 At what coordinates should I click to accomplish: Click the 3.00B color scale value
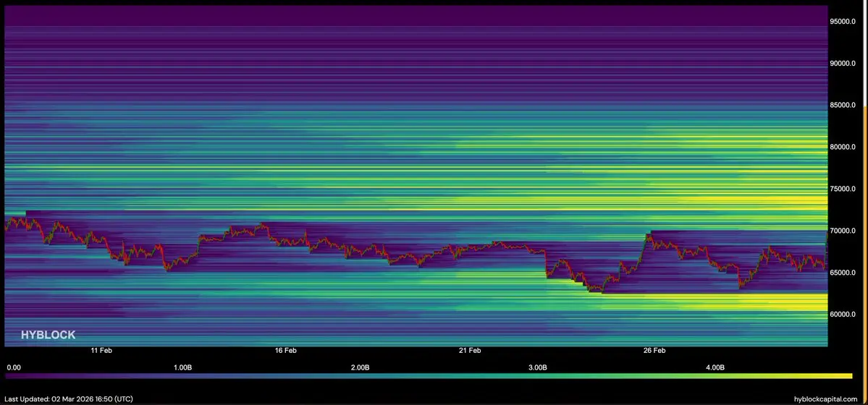coord(537,367)
